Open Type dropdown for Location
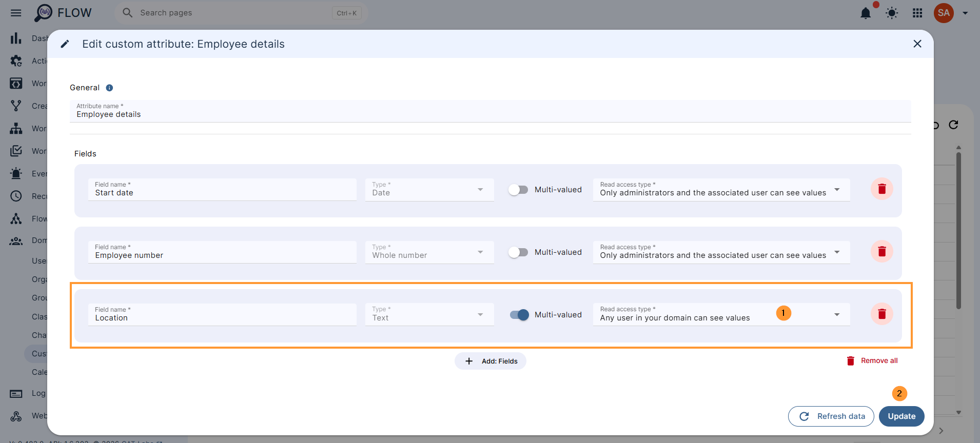 click(x=429, y=314)
